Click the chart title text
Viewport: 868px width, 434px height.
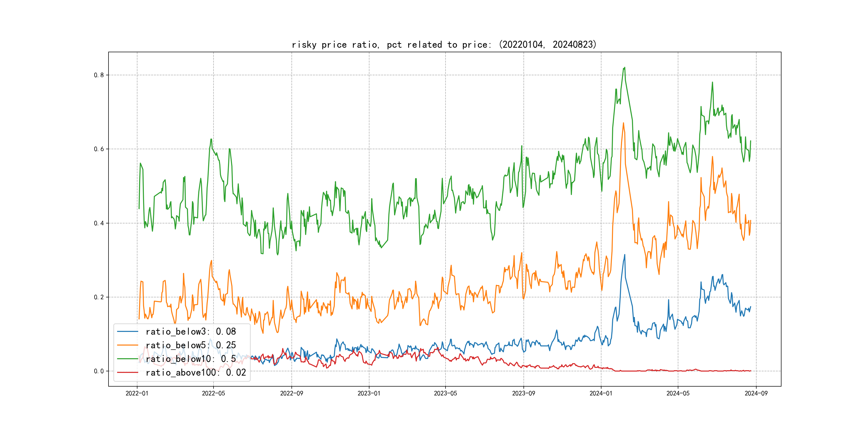[x=444, y=44]
